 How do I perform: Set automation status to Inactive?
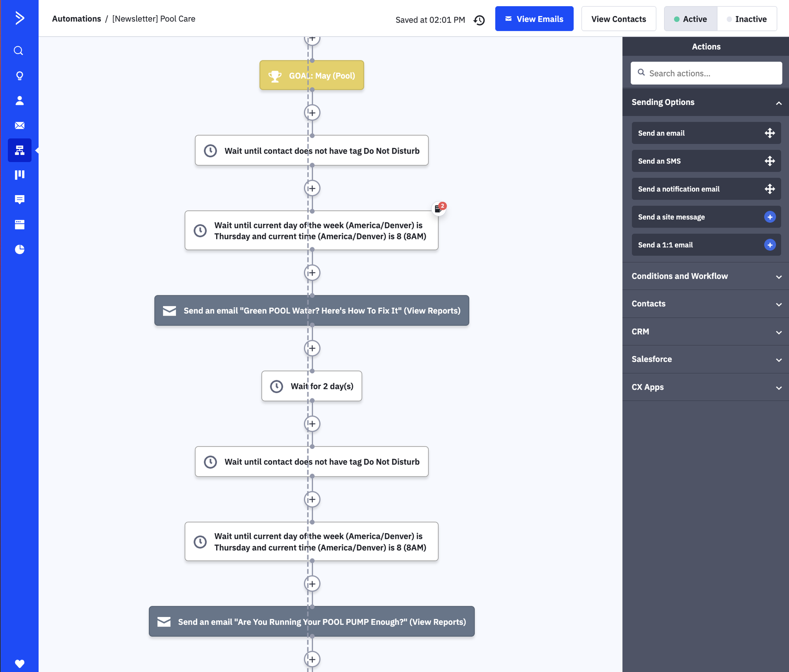[x=747, y=19]
